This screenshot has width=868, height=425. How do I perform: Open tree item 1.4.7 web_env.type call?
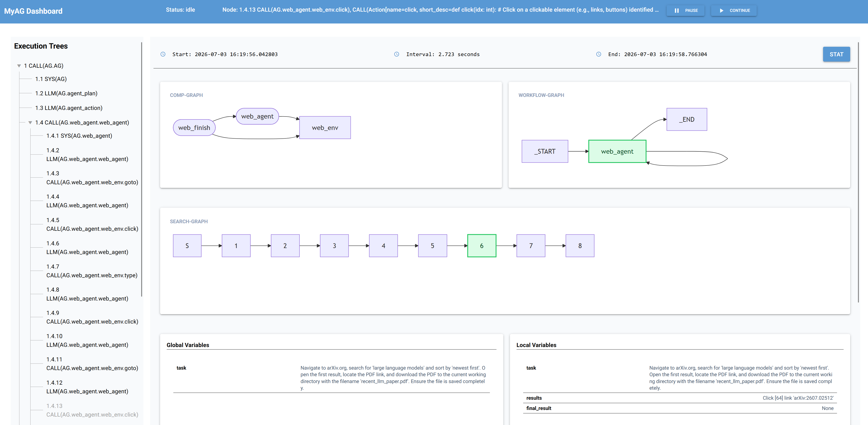click(x=92, y=271)
